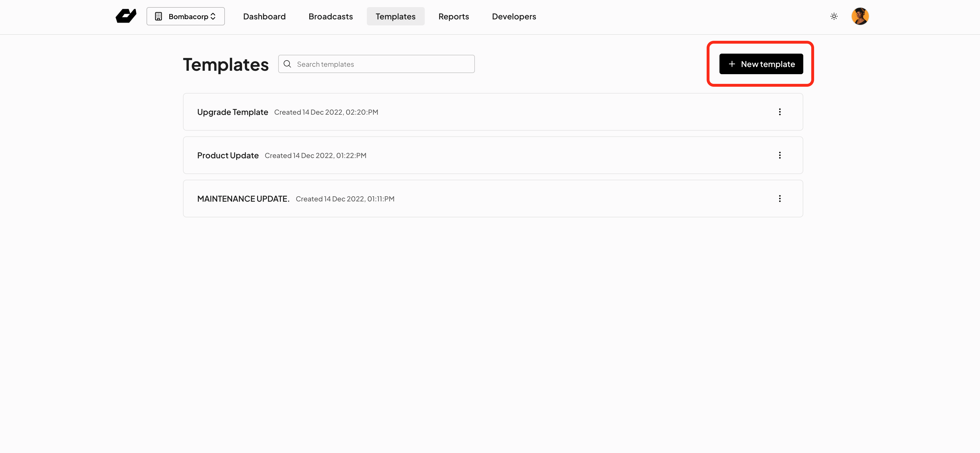Create a New template

click(761, 64)
